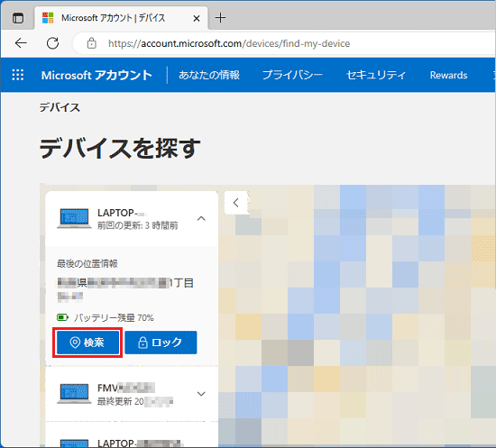Viewport: 496px width, 448px height.
Task: Select 最後の位置情報 label text
Action: pos(87,264)
